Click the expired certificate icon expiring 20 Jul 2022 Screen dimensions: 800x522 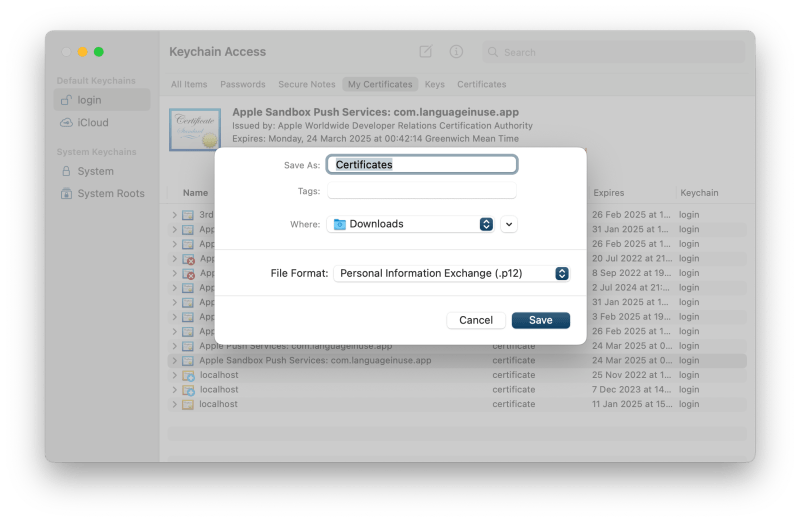(189, 259)
